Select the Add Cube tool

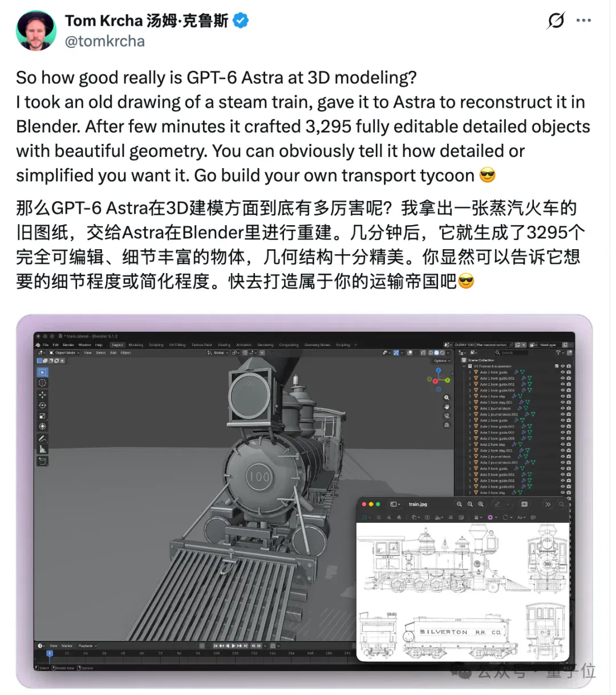42,461
